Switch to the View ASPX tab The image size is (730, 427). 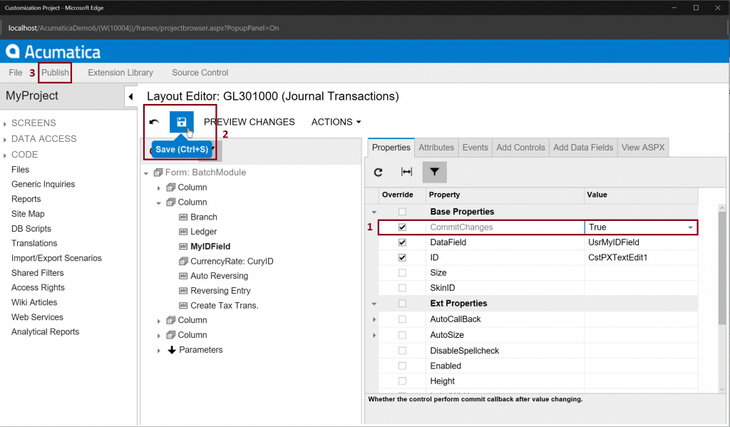[643, 148]
